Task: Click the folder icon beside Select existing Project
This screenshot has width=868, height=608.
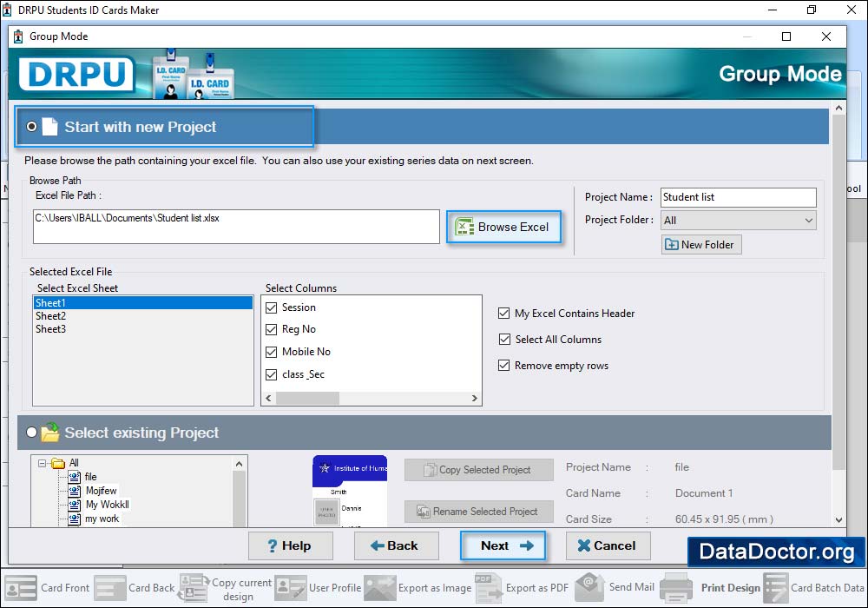Action: (50, 432)
